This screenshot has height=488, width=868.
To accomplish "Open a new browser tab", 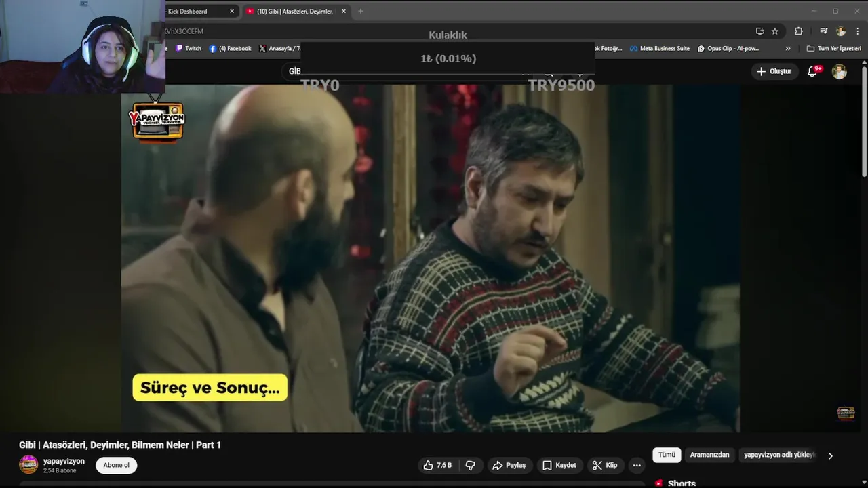I will 360,11.
